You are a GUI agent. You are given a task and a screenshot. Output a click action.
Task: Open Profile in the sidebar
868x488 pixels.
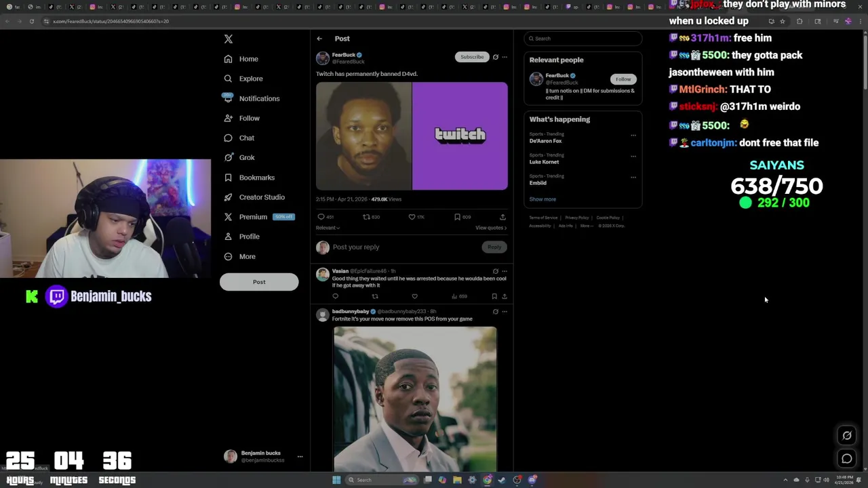pos(242,237)
